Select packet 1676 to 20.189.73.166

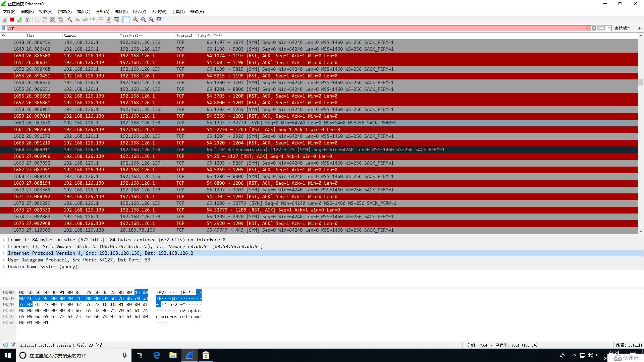point(319,230)
